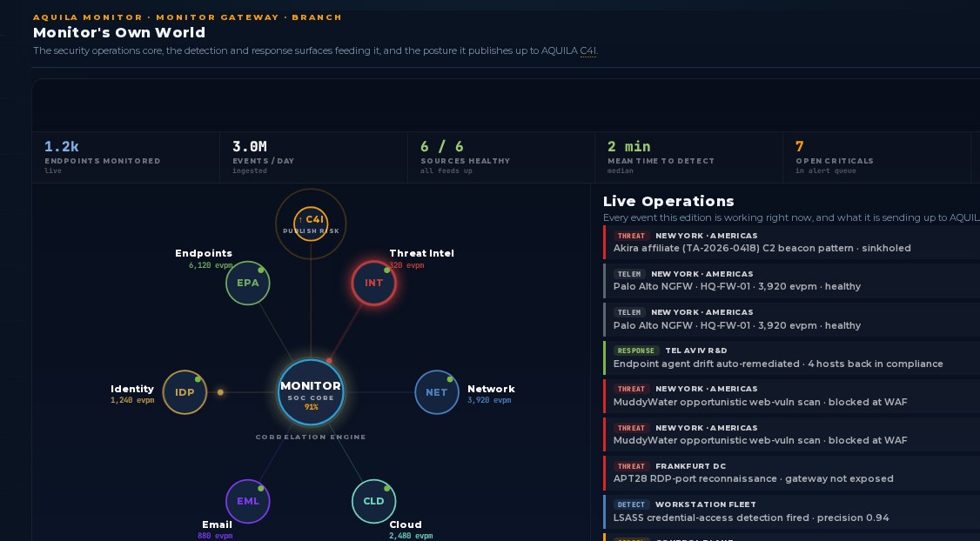The width and height of the screenshot is (980, 541).
Task: Open the LSASS credential-access detection event
Action: click(x=791, y=511)
